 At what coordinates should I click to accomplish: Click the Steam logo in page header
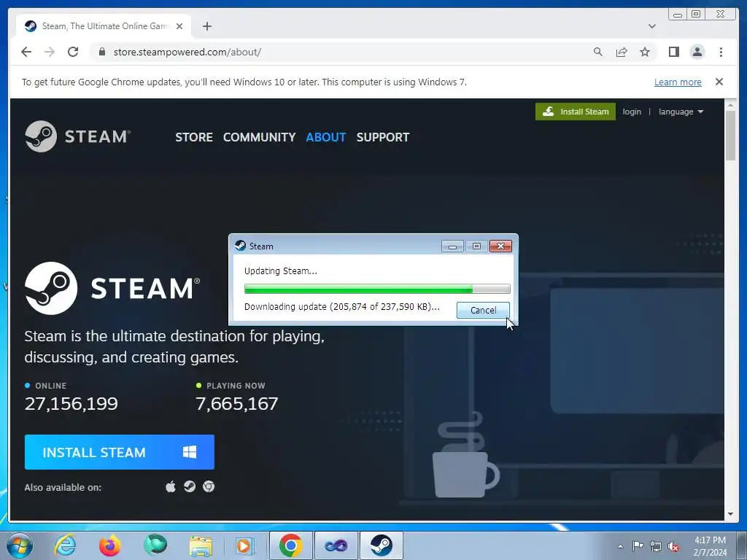(x=77, y=136)
